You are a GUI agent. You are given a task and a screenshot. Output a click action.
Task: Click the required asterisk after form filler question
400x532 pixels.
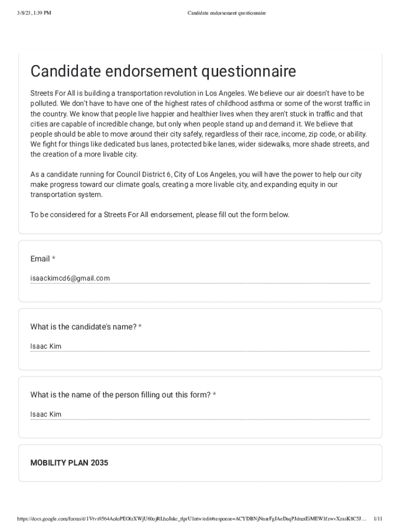pyautogui.click(x=215, y=395)
